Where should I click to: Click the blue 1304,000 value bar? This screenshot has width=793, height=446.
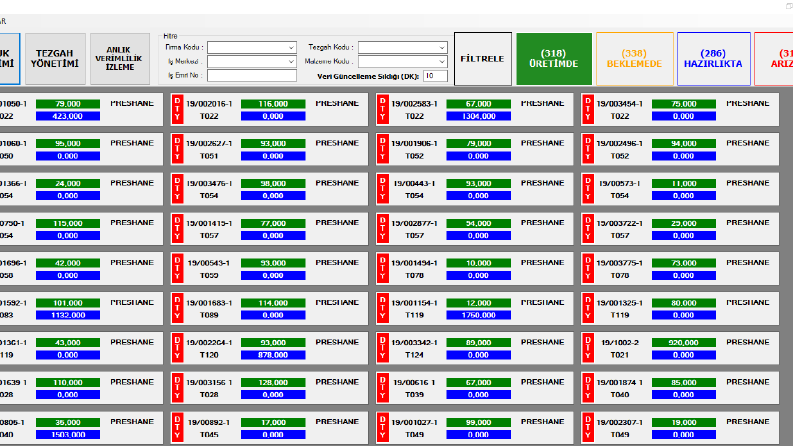point(478,116)
